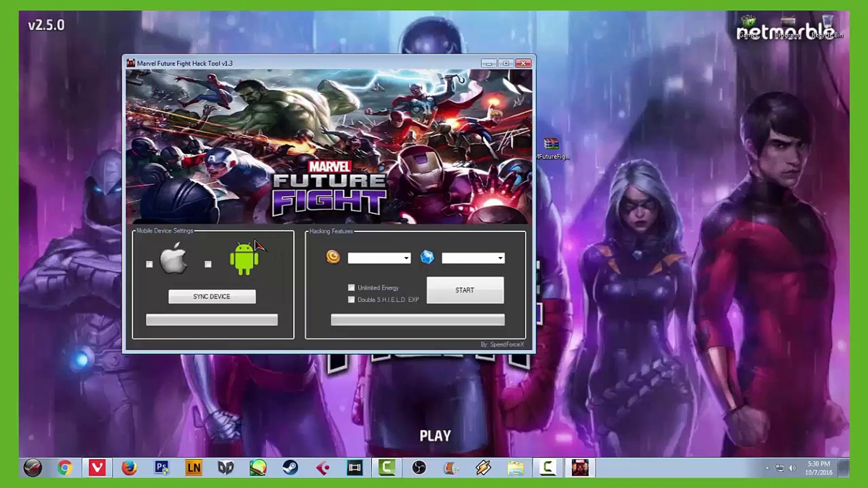Launch Steam from the taskbar

pyautogui.click(x=290, y=468)
